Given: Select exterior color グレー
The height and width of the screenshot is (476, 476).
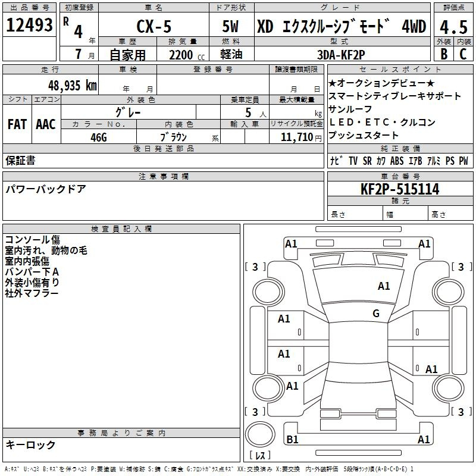Looking at the screenshot, I should 128,112.
